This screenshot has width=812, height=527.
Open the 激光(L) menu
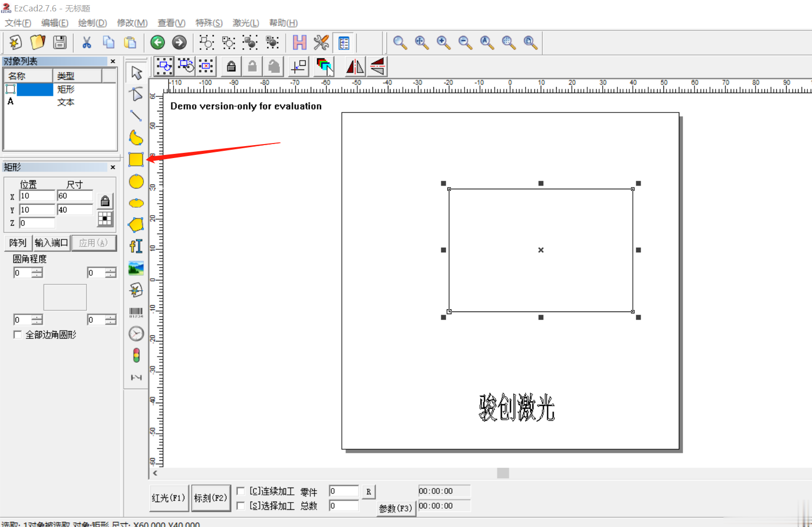246,23
